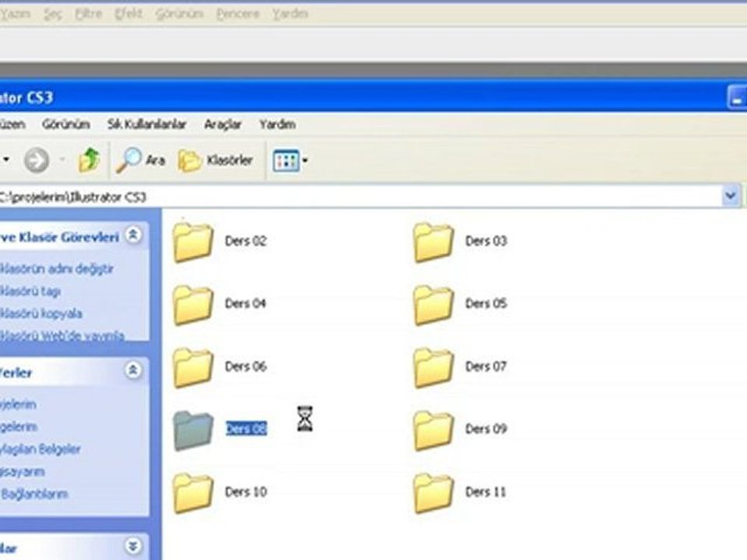747x560 pixels.
Task: Open the Ders 09 folder icon
Action: 433,430
